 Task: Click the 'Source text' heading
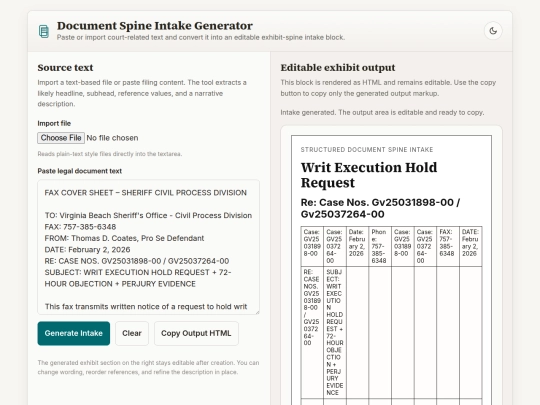point(65,68)
